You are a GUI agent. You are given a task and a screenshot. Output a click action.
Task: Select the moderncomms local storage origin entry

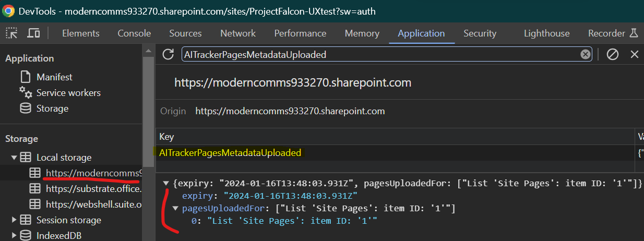[93, 173]
